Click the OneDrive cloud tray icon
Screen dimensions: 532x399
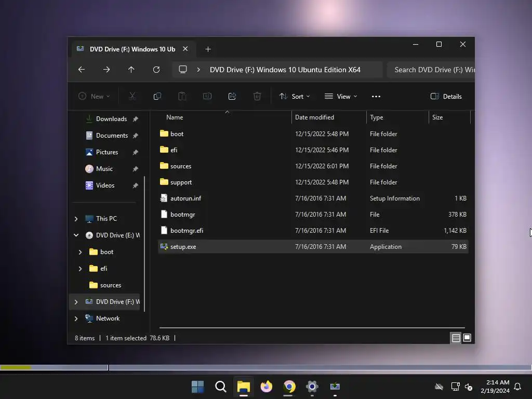439,387
